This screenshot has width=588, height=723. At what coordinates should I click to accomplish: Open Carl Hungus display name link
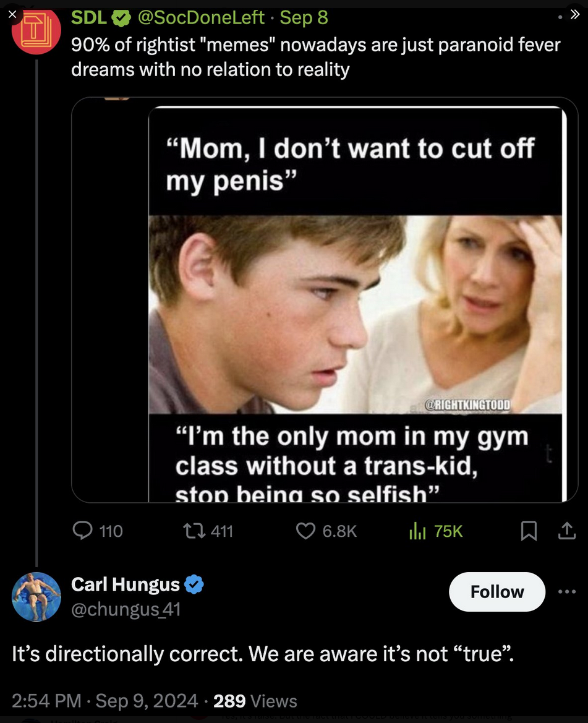[x=126, y=584]
